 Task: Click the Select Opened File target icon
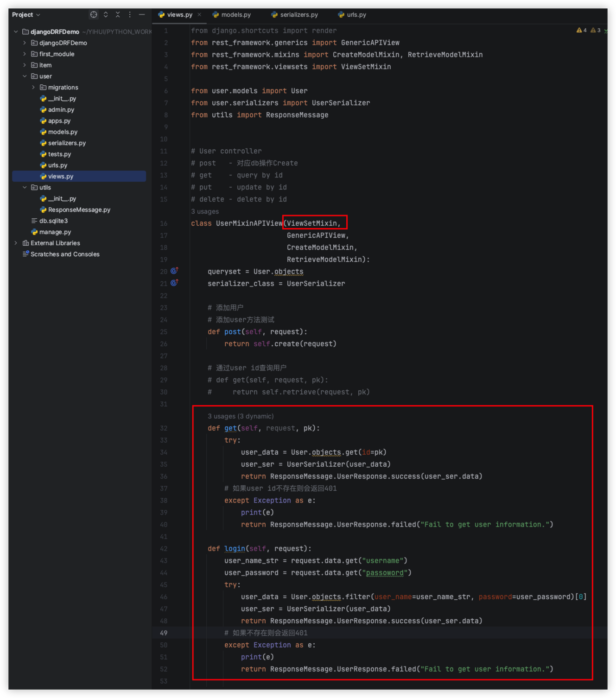pos(94,15)
